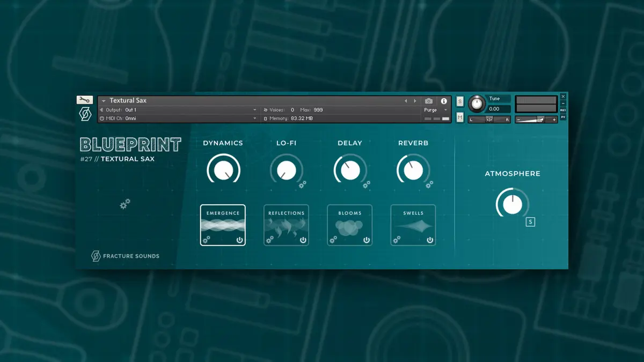Toggle Blooms layer power button

pyautogui.click(x=367, y=240)
